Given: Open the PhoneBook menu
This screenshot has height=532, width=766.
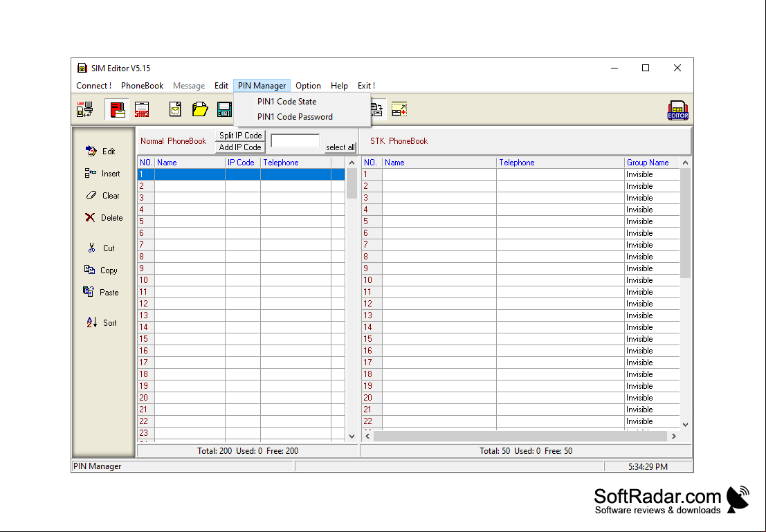Looking at the screenshot, I should [x=142, y=86].
